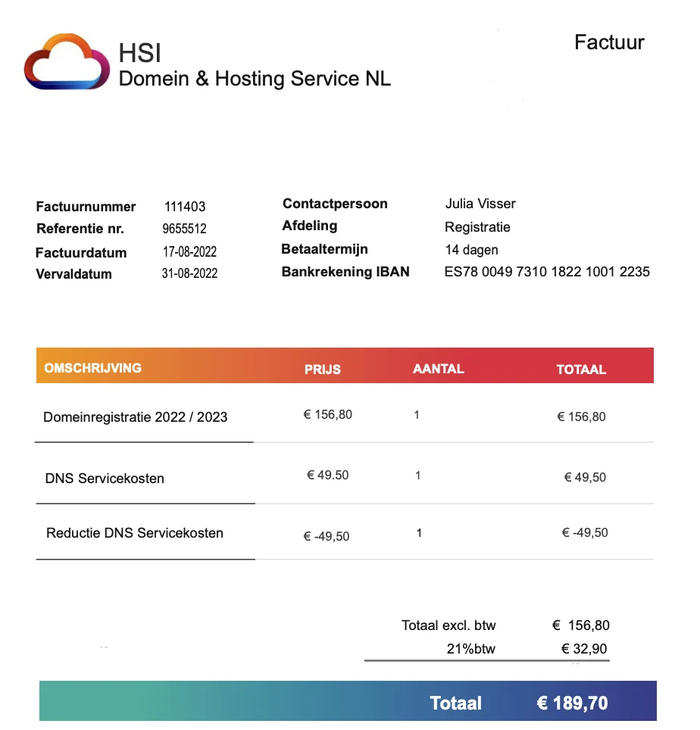The height and width of the screenshot is (730, 700).
Task: Click the DNS Servicekosten price '€ 49.50'
Action: pyautogui.click(x=328, y=476)
